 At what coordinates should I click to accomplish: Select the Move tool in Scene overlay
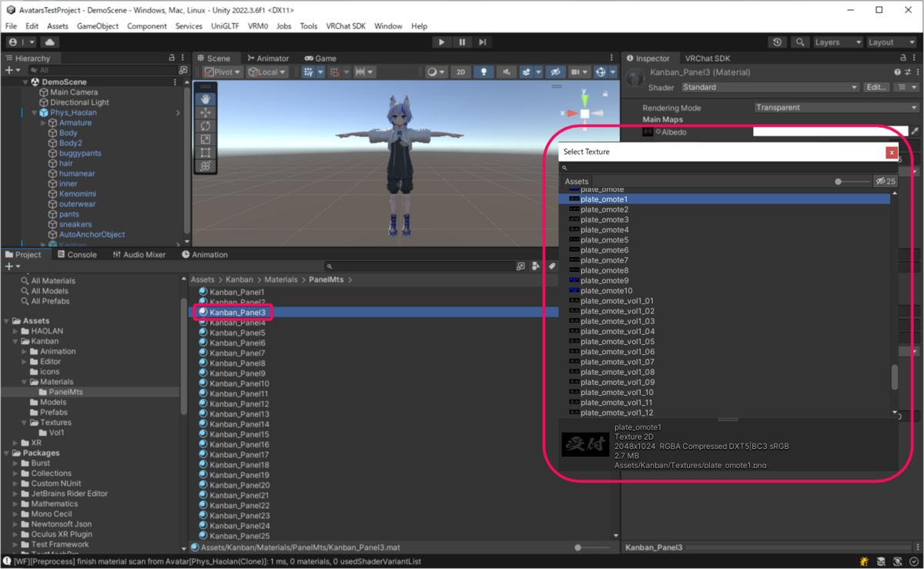(206, 112)
